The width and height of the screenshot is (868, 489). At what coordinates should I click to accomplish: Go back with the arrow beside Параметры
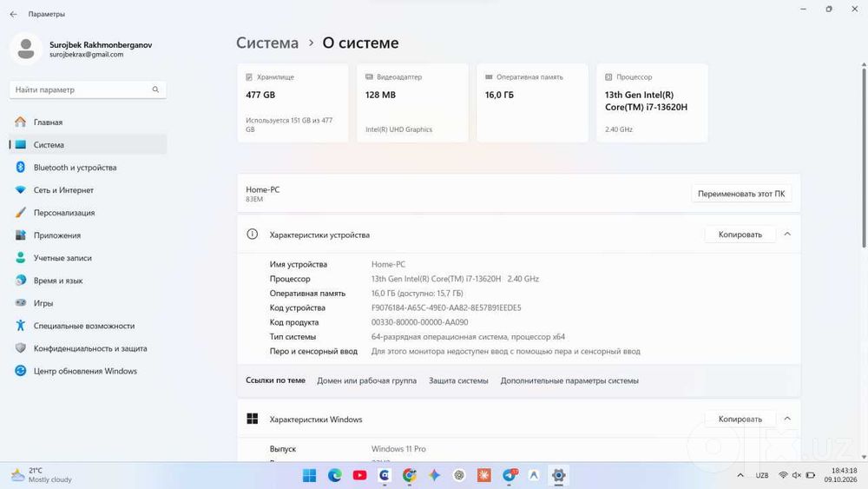(x=13, y=14)
